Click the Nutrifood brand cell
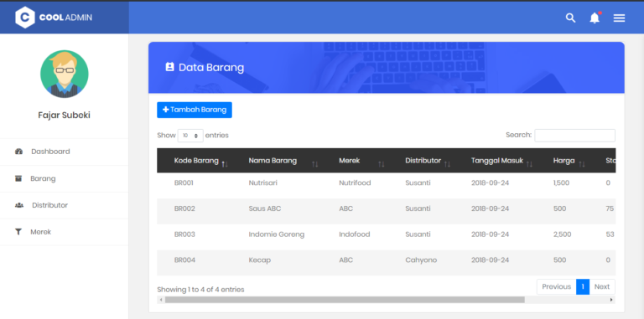644x319 pixels. point(355,183)
